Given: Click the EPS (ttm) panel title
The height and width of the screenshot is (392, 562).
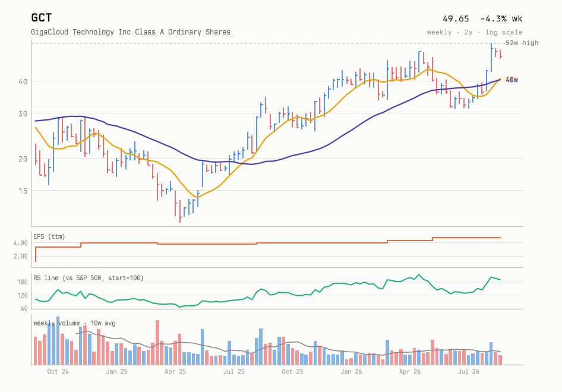Looking at the screenshot, I should click(x=49, y=236).
